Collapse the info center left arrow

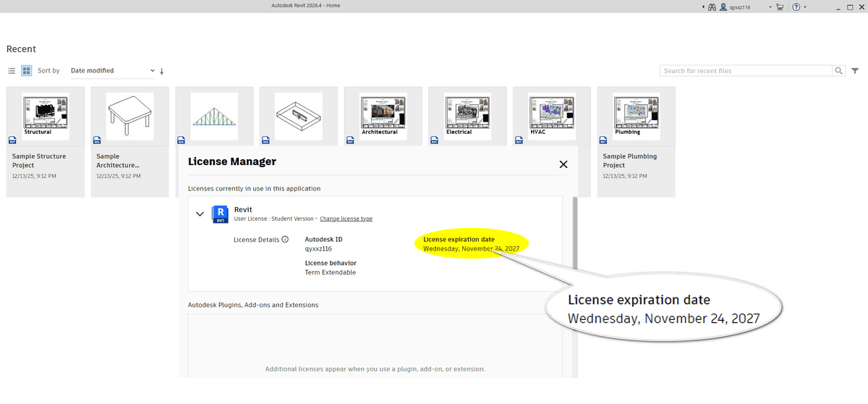click(704, 7)
